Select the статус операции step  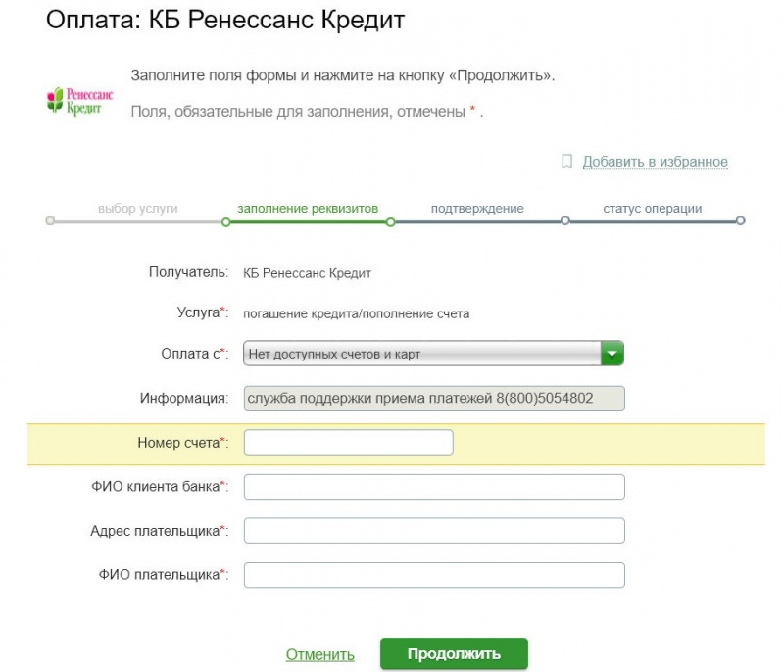point(653,209)
